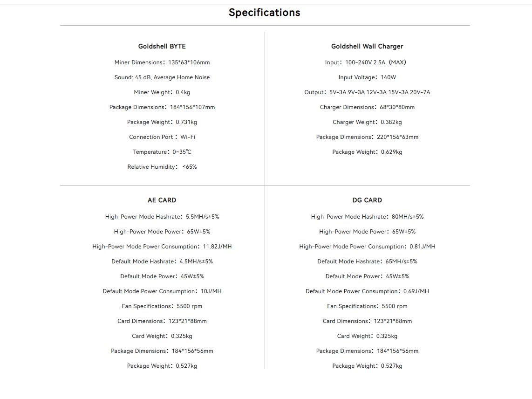Click the DG CARD section heading

tap(367, 200)
